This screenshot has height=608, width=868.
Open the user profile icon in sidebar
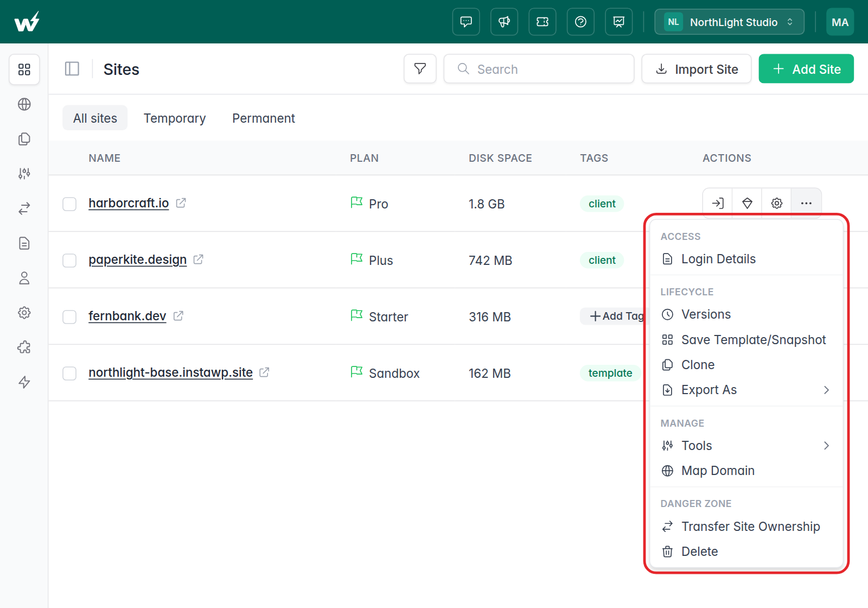(24, 278)
